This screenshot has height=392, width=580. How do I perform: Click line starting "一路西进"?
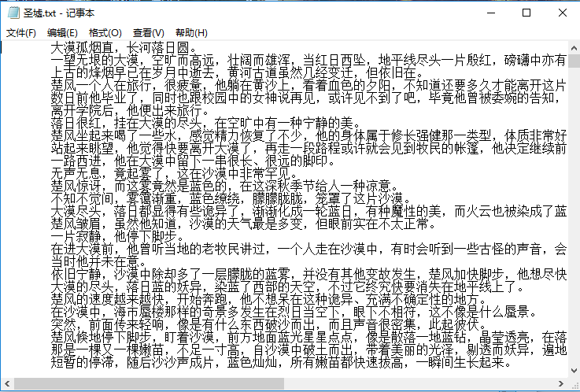194,161
